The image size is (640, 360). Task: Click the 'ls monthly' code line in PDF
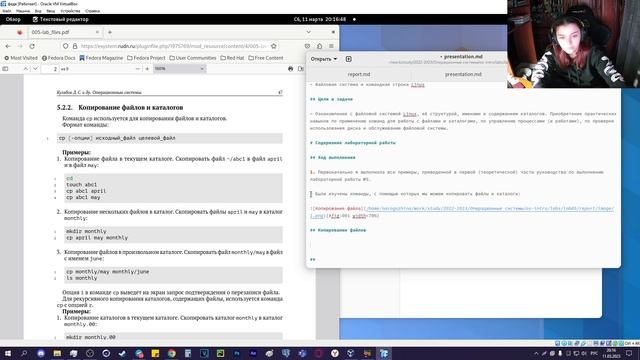pos(82,278)
